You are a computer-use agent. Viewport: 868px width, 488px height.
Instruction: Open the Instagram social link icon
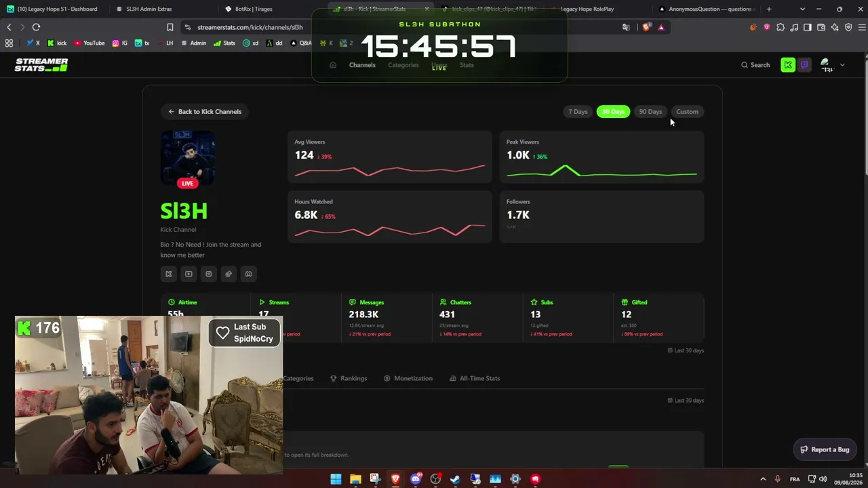(x=209, y=274)
